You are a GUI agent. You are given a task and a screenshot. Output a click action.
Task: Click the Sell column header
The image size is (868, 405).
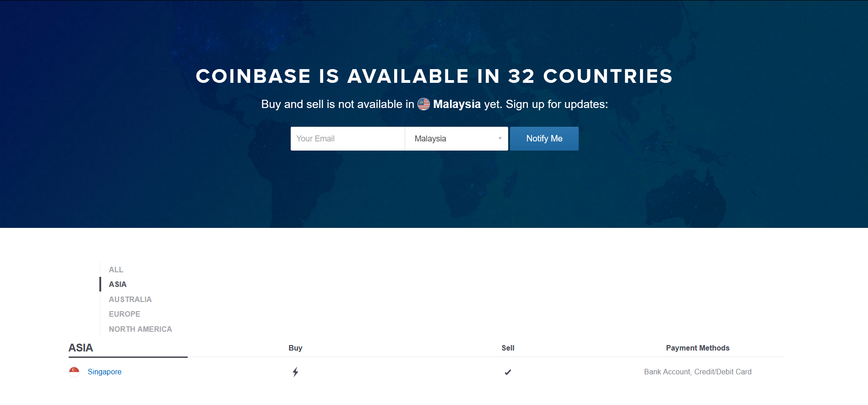click(x=508, y=348)
